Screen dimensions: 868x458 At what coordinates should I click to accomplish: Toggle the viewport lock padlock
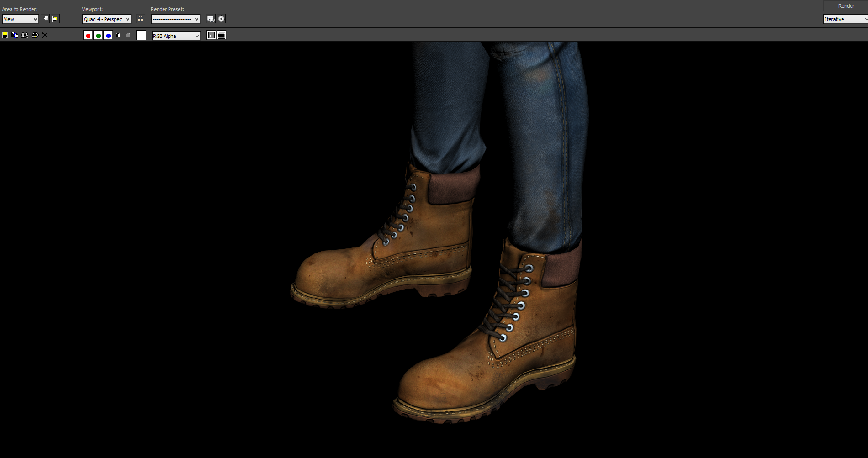coord(141,19)
